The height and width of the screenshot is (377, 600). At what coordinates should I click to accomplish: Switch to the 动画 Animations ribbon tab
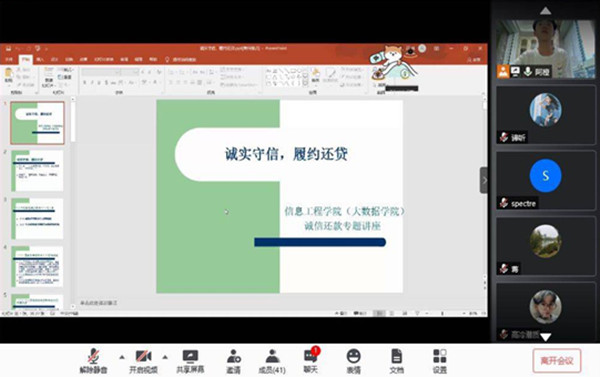(x=83, y=59)
